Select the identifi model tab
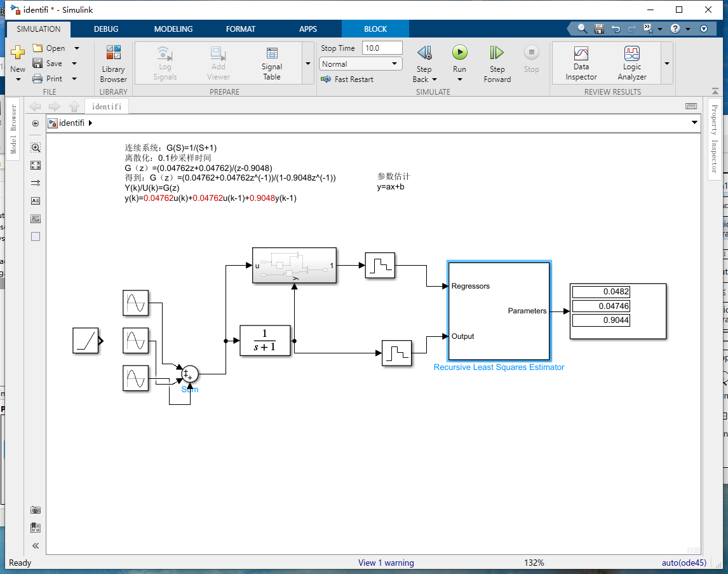 107,106
